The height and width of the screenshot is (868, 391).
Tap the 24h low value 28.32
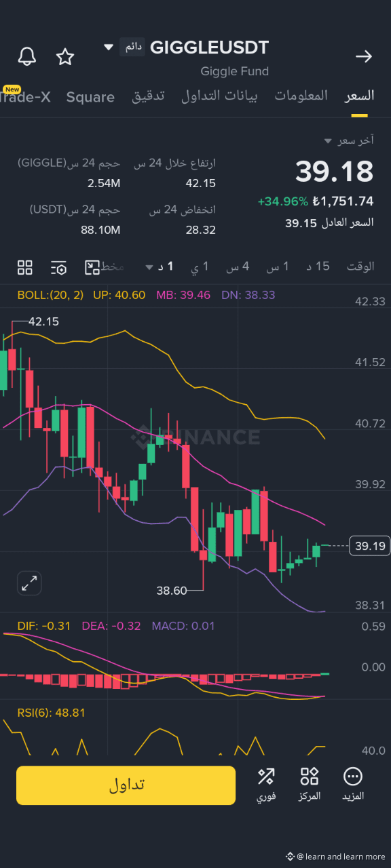201,230
